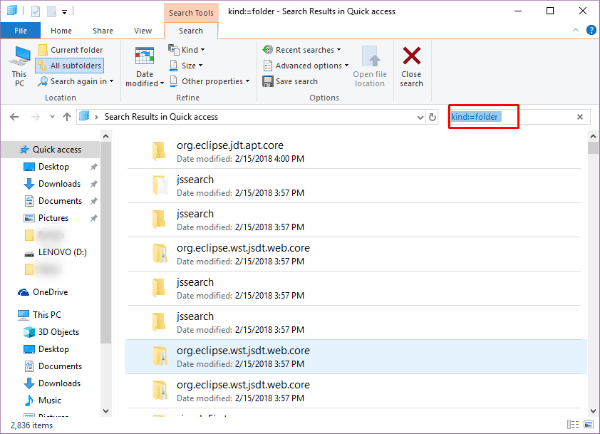The width and height of the screenshot is (600, 434).
Task: Click results list scroll up arrow
Action: pyautogui.click(x=593, y=136)
